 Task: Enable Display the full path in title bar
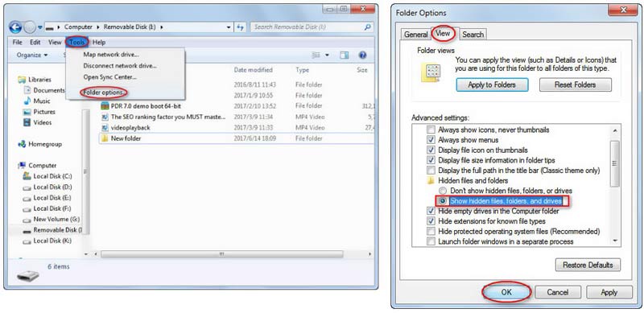coord(431,170)
